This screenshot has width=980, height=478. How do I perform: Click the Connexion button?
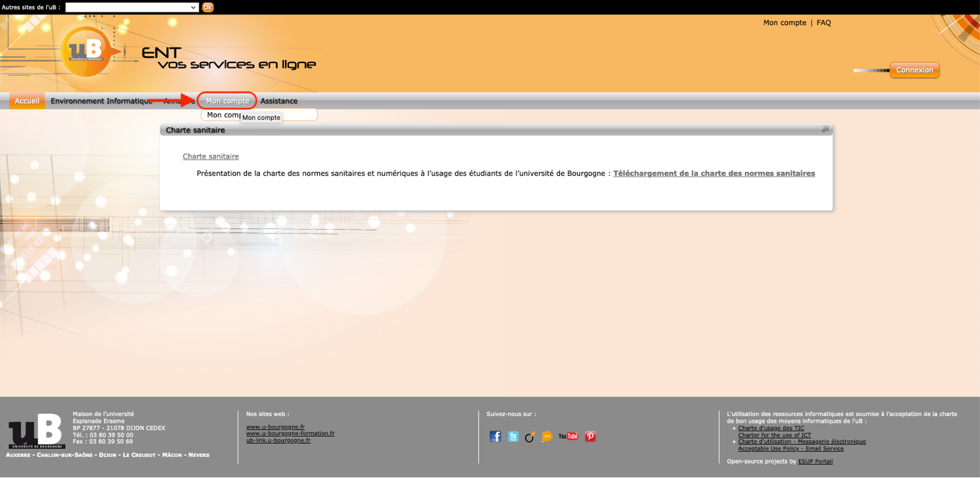point(914,70)
